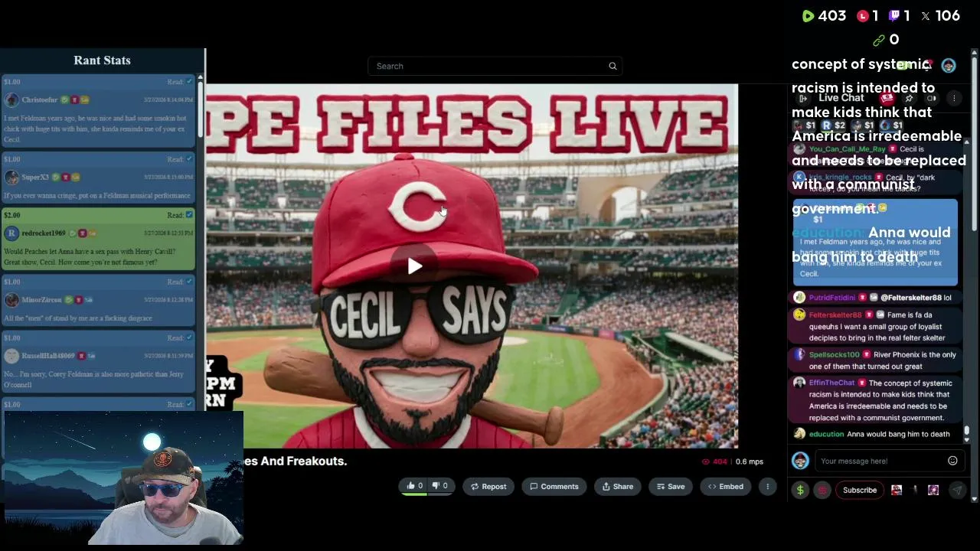Select the R $2 rant chip
980x551 pixels.
click(x=833, y=126)
